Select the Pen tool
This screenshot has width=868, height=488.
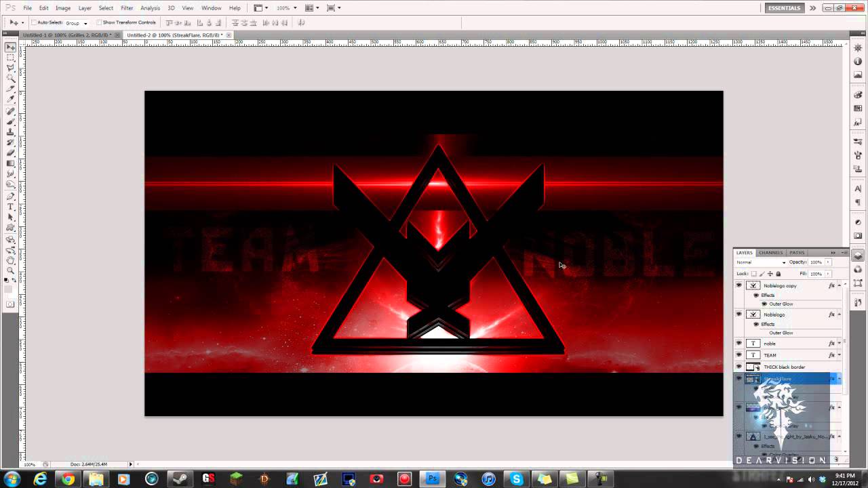tap(10, 197)
